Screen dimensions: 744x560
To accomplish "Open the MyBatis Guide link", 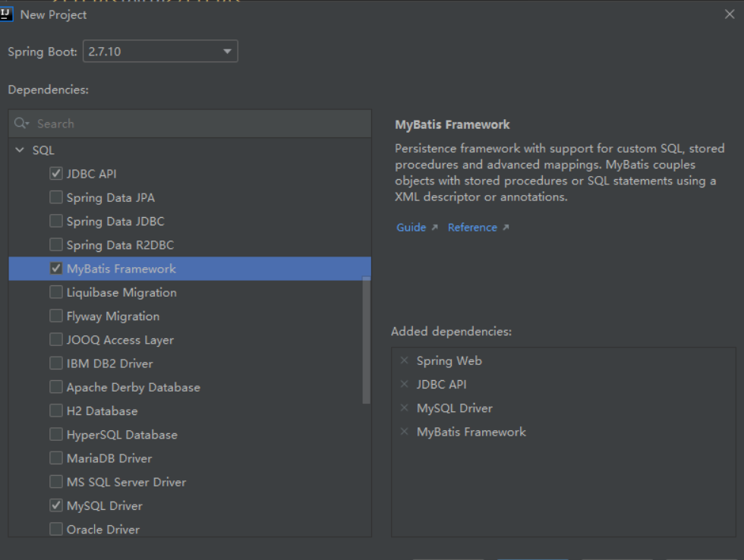I will click(411, 228).
